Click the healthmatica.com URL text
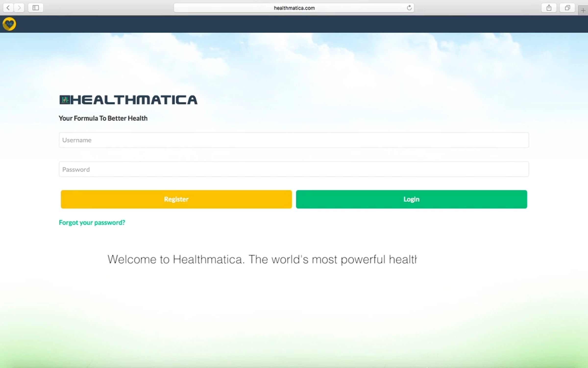Viewport: 588px width, 368px height. [x=294, y=8]
